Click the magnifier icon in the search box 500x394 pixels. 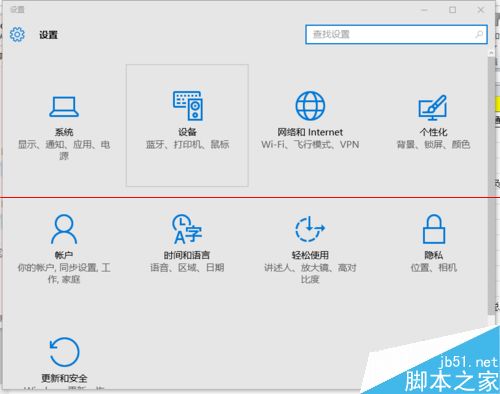(479, 34)
